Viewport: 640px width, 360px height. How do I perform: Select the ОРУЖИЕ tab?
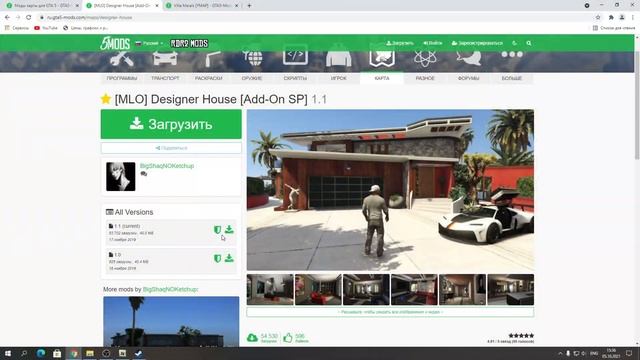252,78
